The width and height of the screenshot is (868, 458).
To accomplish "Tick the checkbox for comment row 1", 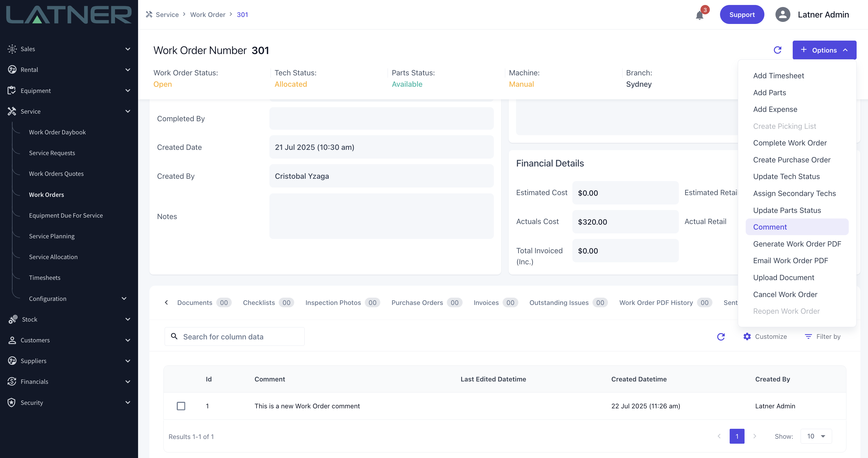I will tap(181, 406).
